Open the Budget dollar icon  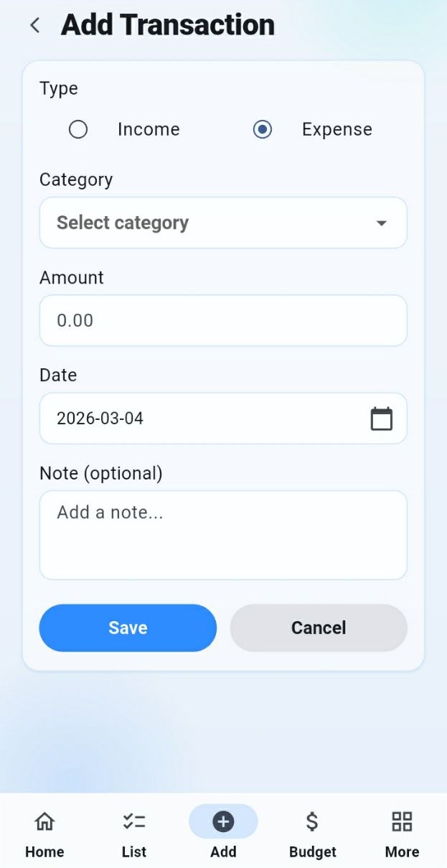(x=312, y=821)
